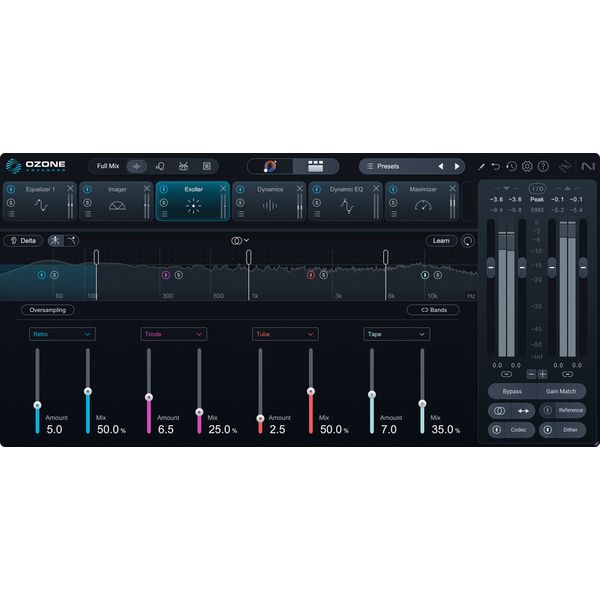
Task: Bypass the red high-mid band
Action: point(311,275)
